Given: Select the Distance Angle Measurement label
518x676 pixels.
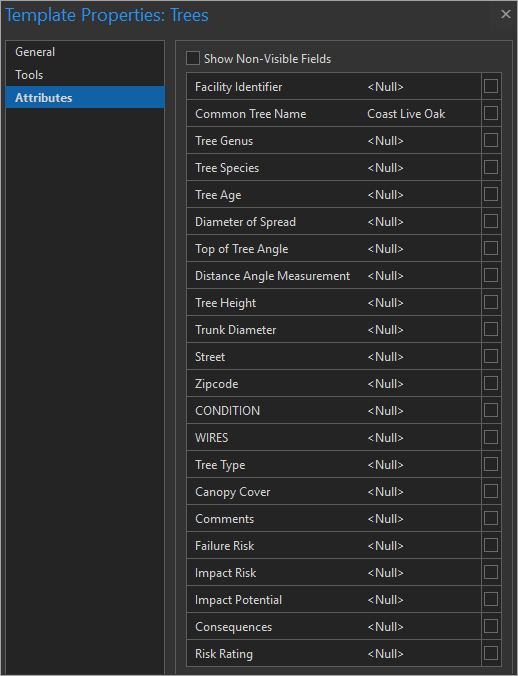Looking at the screenshot, I should tap(272, 276).
